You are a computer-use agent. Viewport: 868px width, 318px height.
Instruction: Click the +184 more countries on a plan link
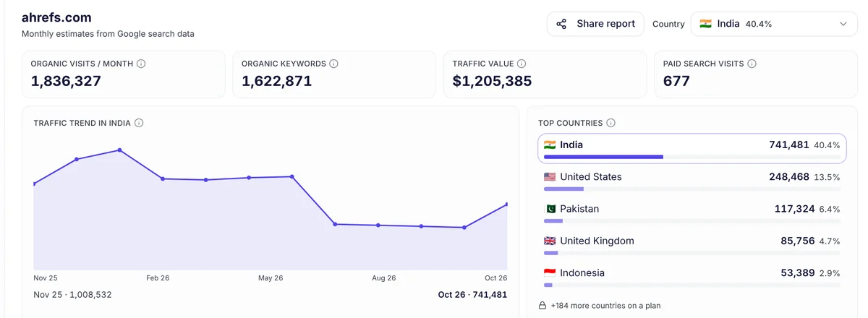tap(605, 306)
